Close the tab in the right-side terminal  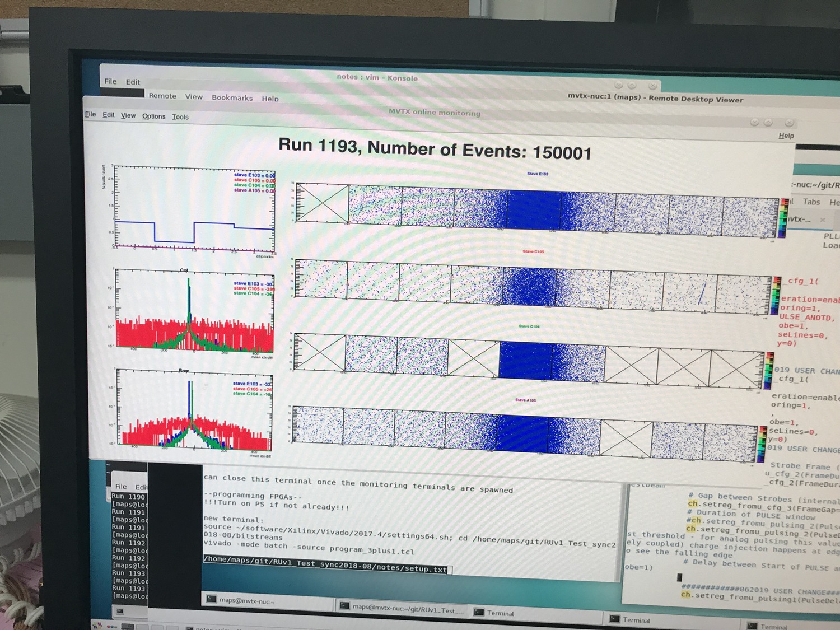pos(823,220)
